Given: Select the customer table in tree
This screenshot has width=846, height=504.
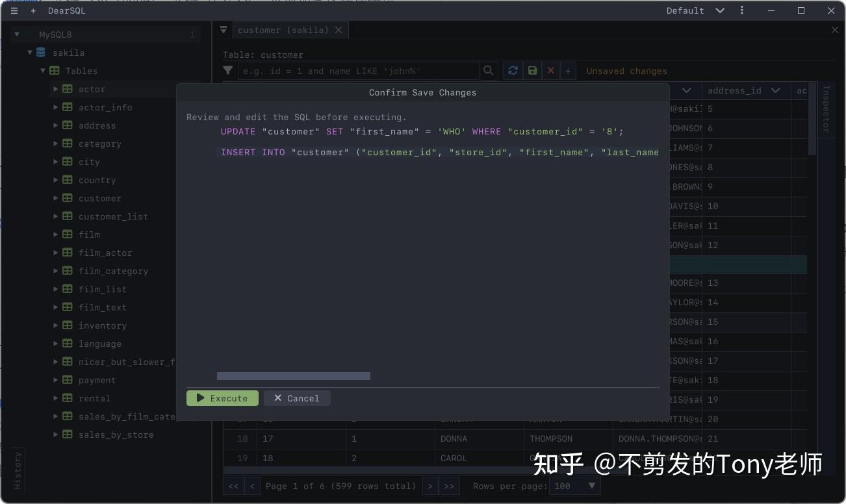Looking at the screenshot, I should coord(100,198).
